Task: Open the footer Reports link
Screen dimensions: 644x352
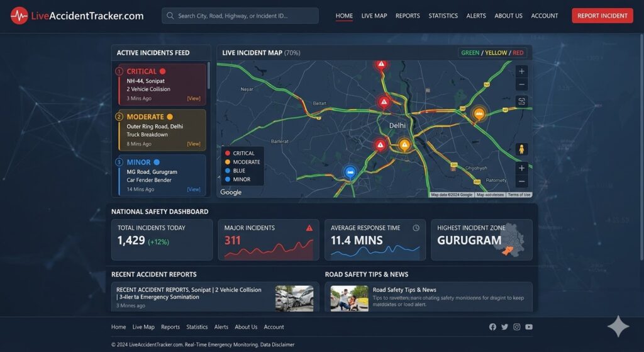Action: click(x=170, y=327)
